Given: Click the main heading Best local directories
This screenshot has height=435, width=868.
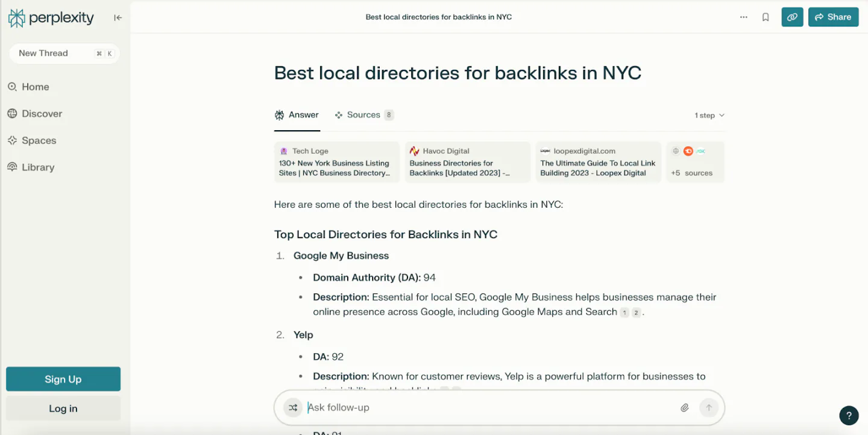Looking at the screenshot, I should [458, 73].
